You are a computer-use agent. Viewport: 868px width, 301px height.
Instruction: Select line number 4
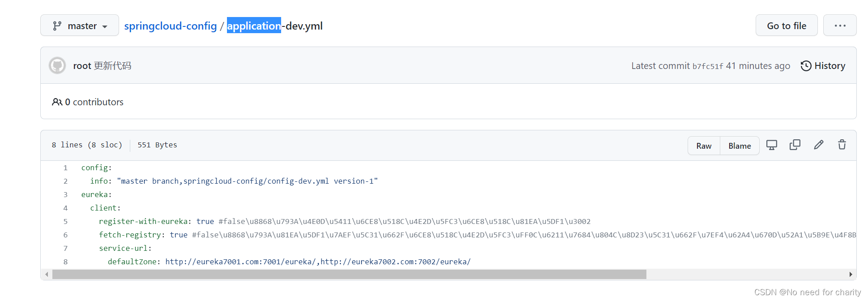(x=65, y=208)
